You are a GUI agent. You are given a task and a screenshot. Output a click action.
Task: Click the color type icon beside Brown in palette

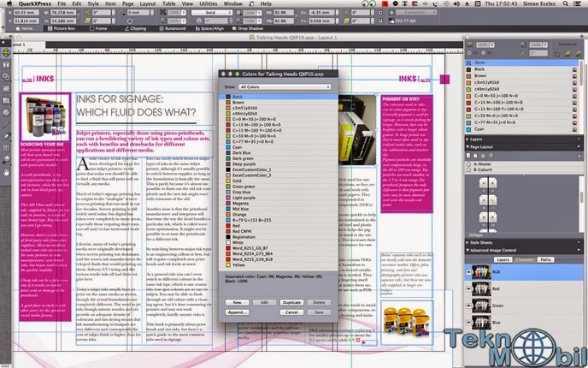click(574, 76)
